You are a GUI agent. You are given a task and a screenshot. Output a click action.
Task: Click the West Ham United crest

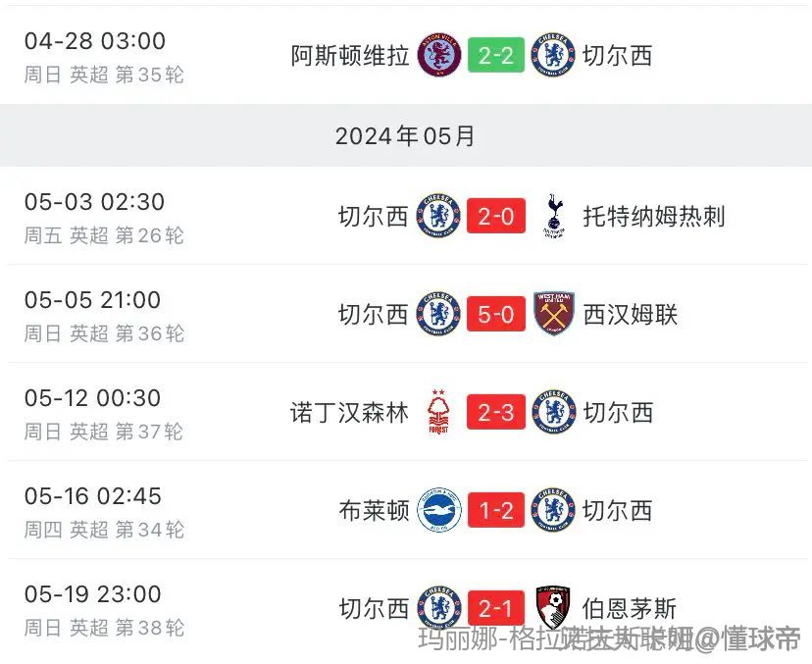coord(553,314)
